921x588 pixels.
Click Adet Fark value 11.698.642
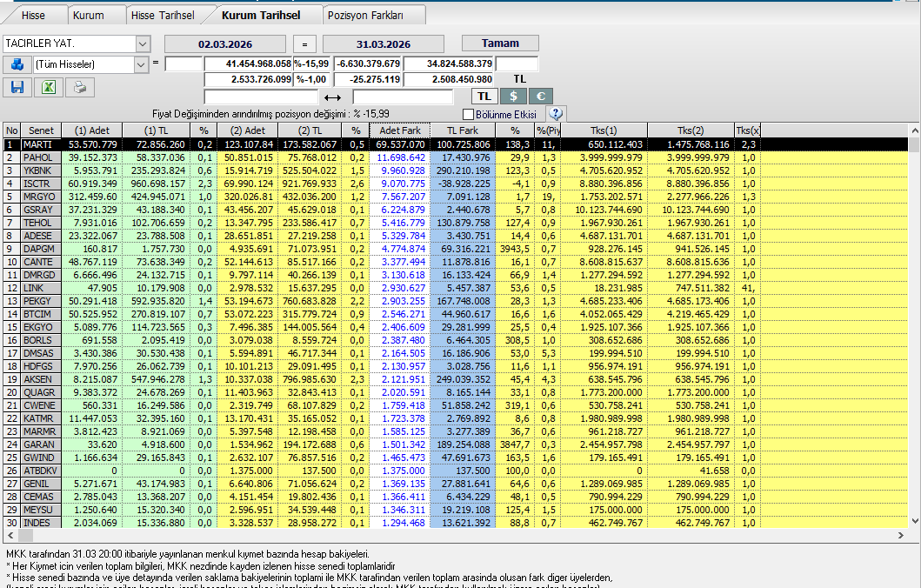(401, 157)
